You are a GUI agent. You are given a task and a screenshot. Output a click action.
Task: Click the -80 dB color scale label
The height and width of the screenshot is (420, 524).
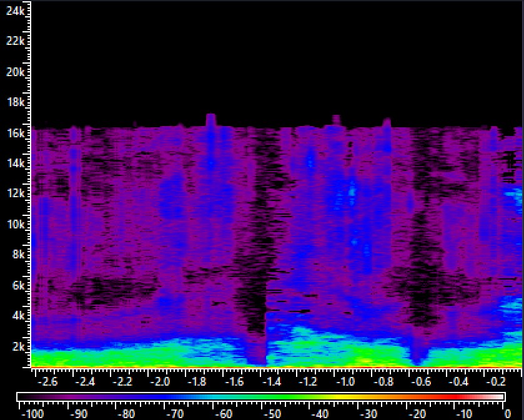tap(127, 414)
